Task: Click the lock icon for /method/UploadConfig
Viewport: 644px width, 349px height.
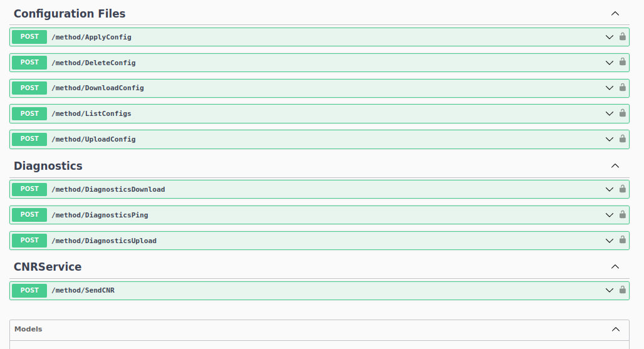Action: tap(623, 138)
